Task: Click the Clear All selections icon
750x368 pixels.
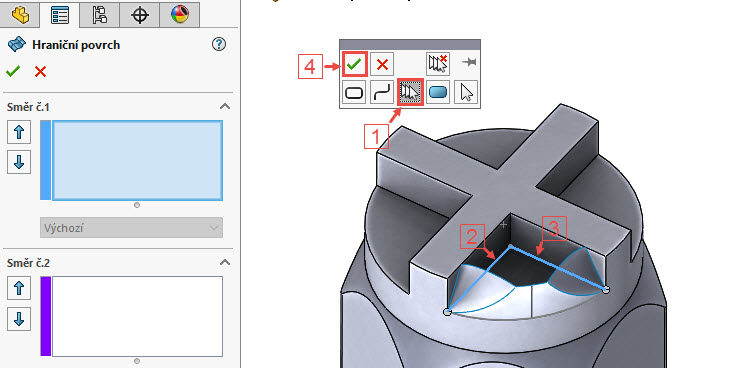Action: point(438,64)
